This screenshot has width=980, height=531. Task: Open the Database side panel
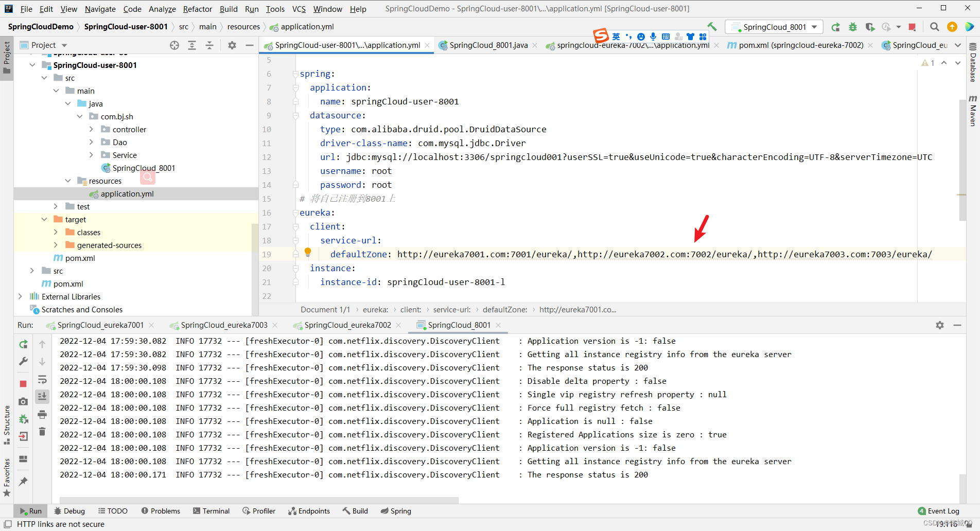click(973, 63)
